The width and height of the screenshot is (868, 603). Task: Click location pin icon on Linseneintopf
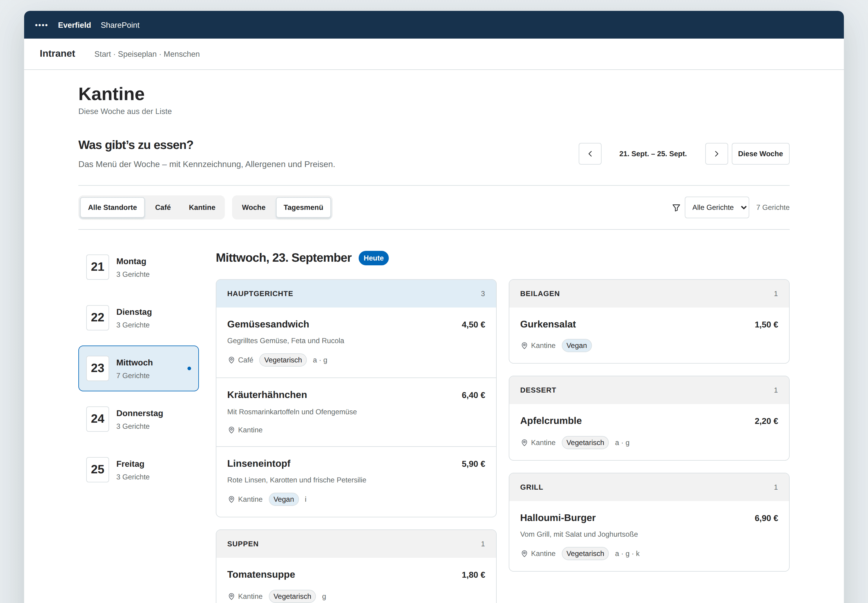point(231,499)
